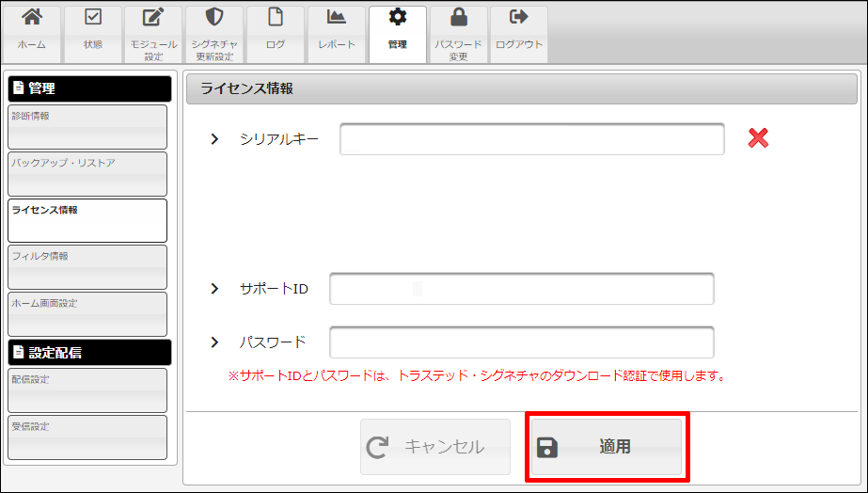Open the レポート chart icon
868x493 pixels.
(337, 18)
